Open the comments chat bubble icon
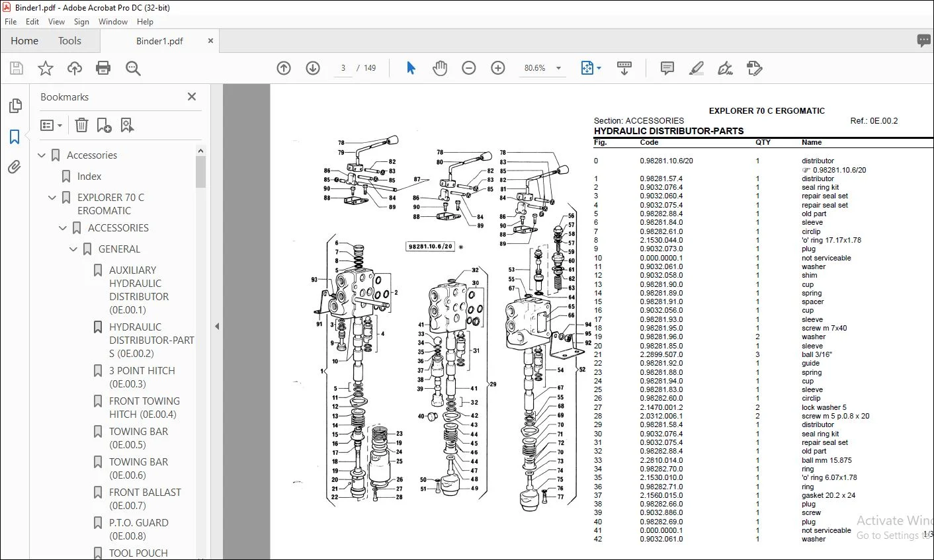934x560 pixels. (x=924, y=41)
